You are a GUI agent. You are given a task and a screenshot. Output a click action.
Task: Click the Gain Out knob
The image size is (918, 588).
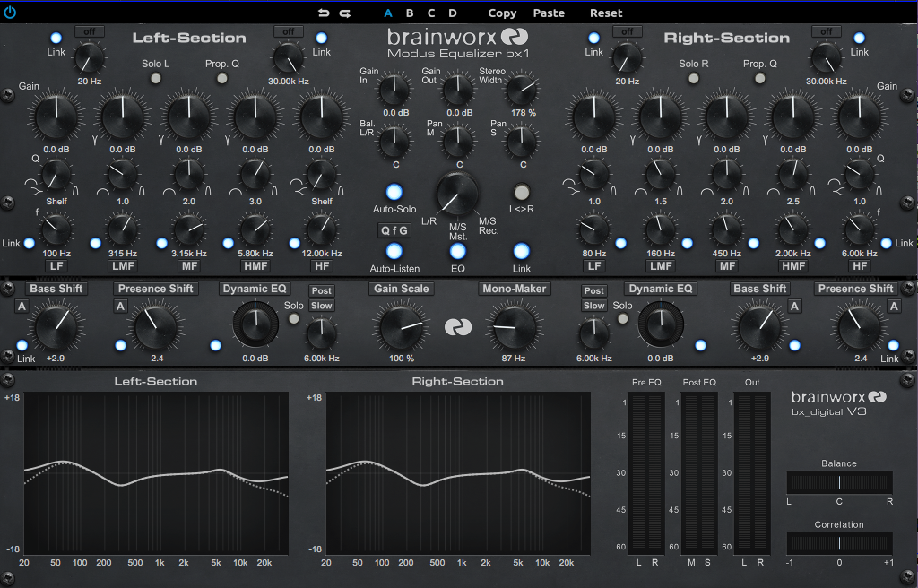click(x=458, y=90)
